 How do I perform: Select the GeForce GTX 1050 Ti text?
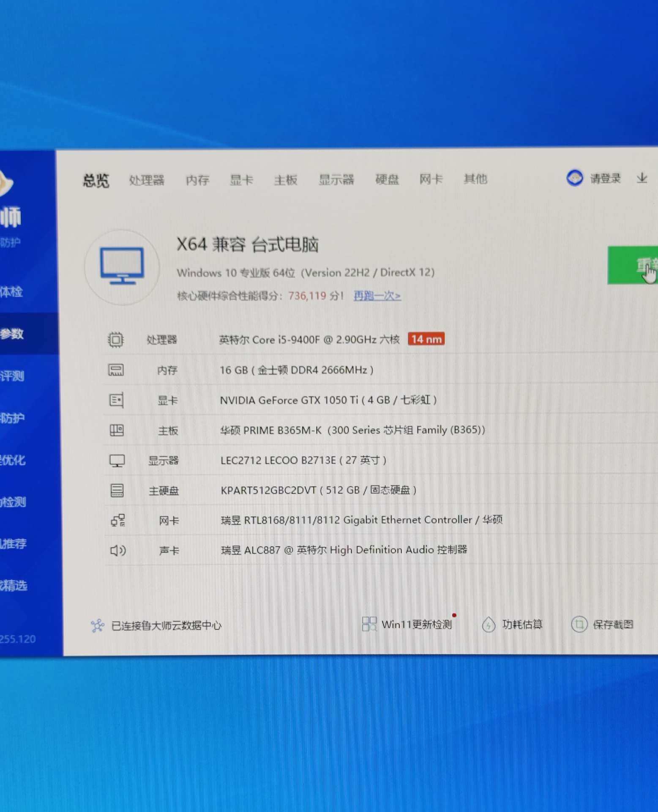[328, 400]
